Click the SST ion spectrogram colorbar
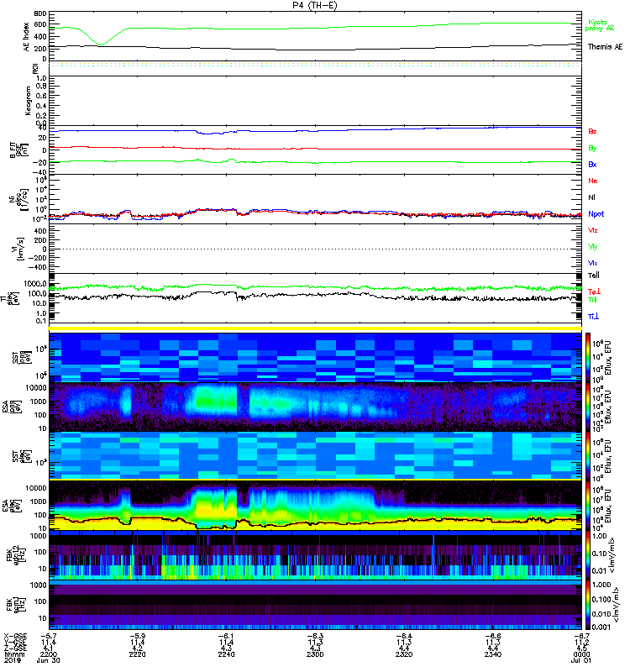 click(588, 357)
